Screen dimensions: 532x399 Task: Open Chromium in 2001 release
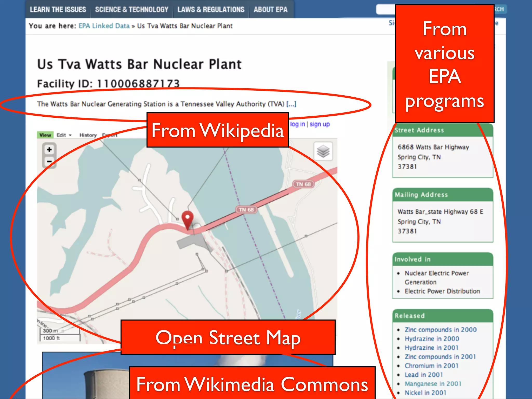[431, 366]
